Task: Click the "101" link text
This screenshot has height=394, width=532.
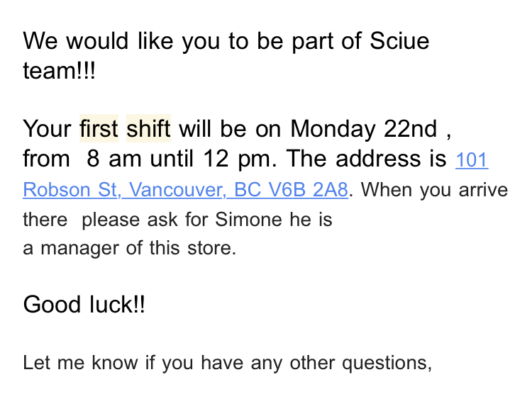Action: pyautogui.click(x=471, y=160)
